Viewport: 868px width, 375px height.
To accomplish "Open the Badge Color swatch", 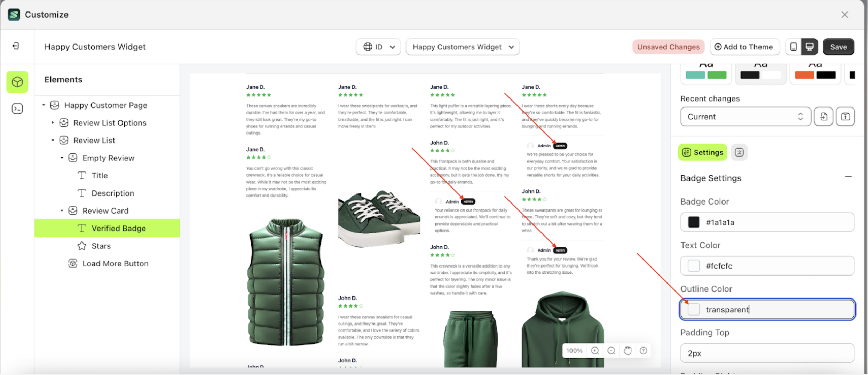I will point(693,222).
